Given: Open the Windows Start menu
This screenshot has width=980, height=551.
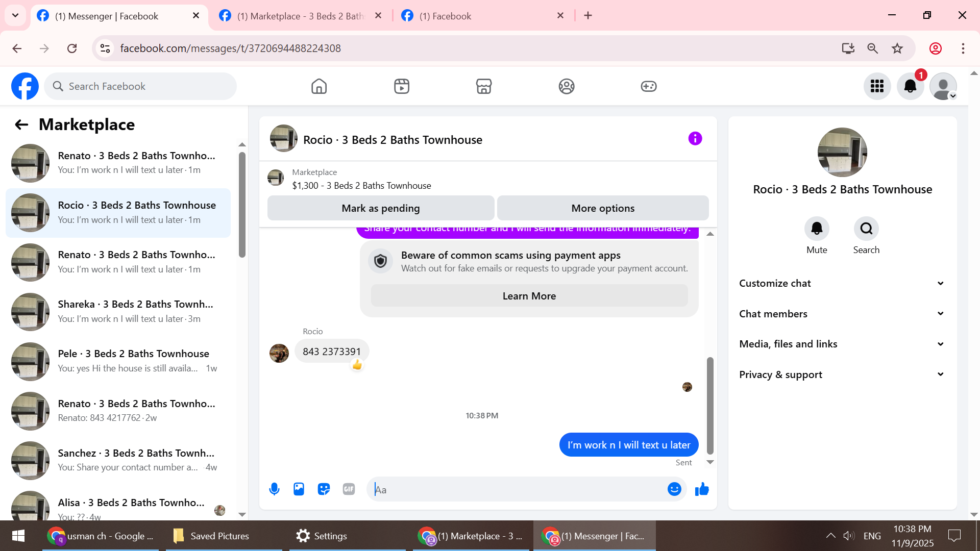Looking at the screenshot, I should point(18,536).
